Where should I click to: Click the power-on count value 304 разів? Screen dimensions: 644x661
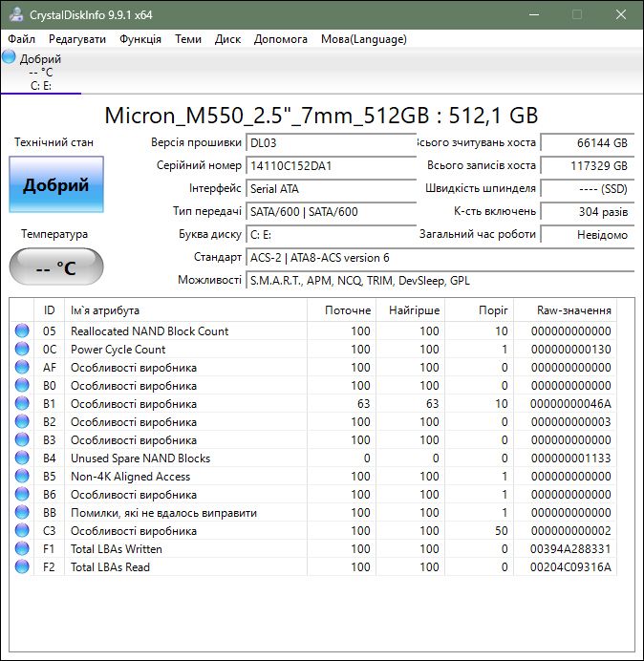(588, 211)
